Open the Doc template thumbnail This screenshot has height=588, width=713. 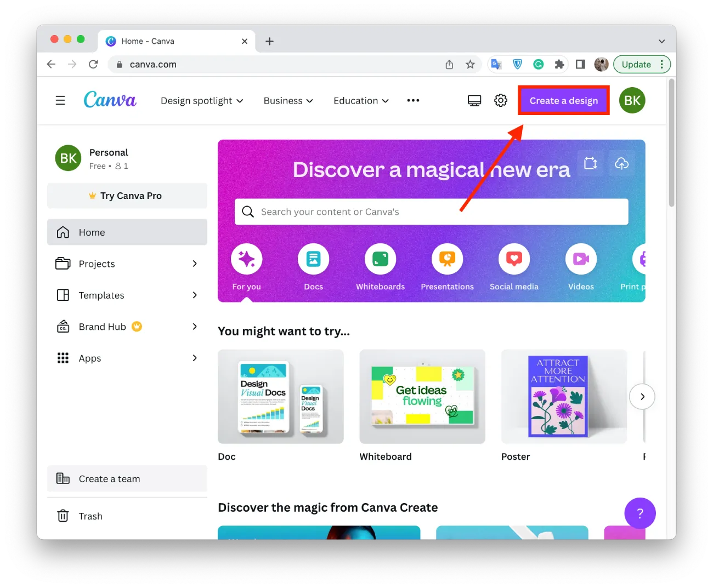tap(281, 397)
